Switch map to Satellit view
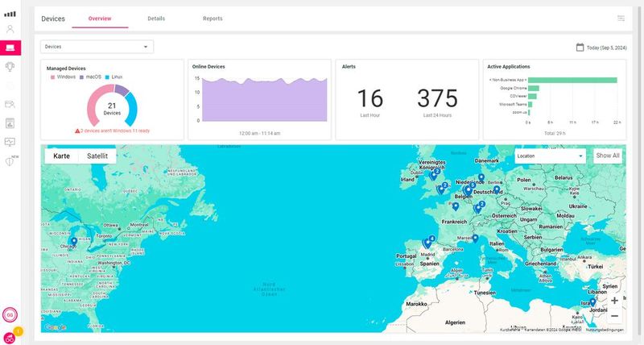 coord(97,156)
